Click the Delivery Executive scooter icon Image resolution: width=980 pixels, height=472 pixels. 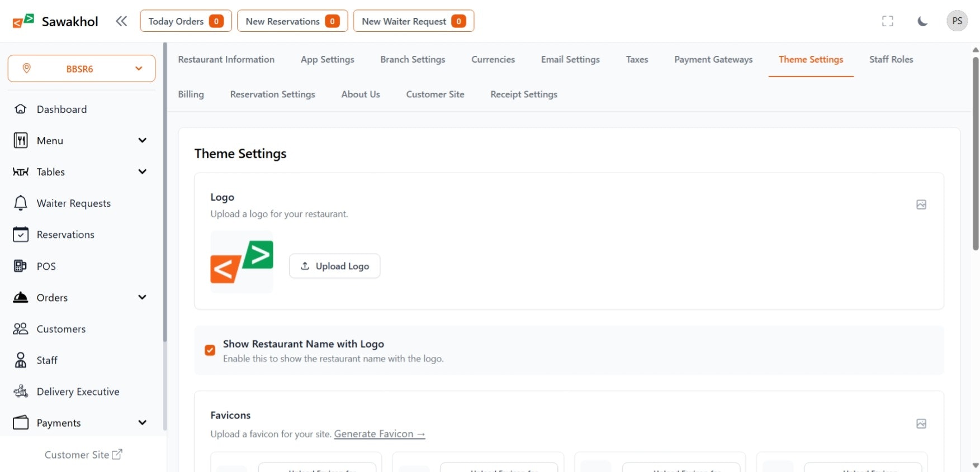click(21, 391)
